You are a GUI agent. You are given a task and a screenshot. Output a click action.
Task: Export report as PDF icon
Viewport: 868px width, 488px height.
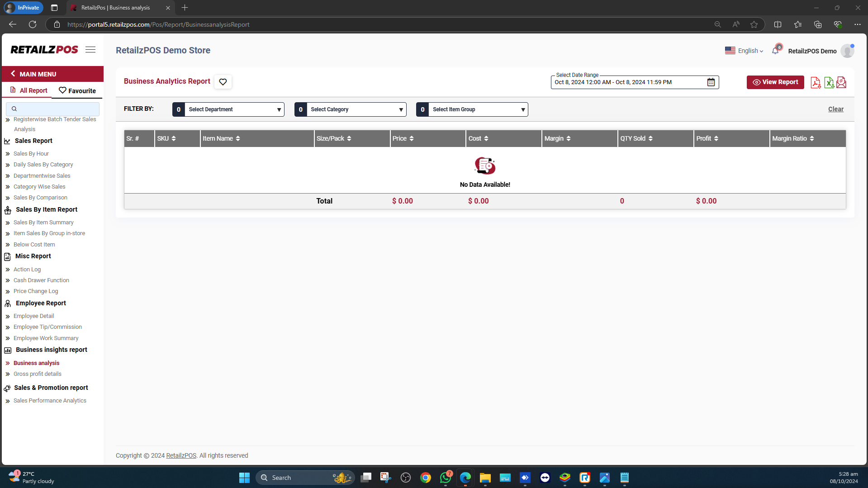point(815,82)
